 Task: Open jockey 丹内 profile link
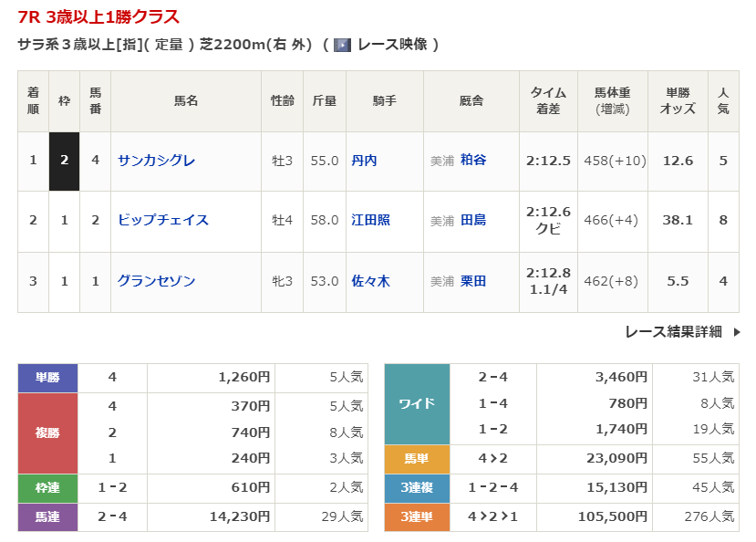(x=364, y=161)
